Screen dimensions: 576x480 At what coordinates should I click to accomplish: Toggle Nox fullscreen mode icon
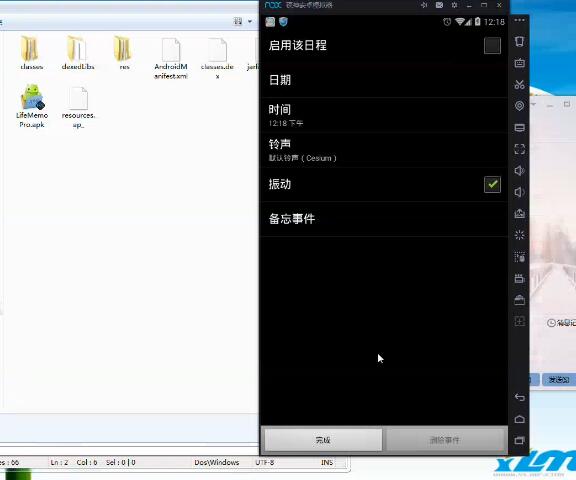click(x=519, y=149)
